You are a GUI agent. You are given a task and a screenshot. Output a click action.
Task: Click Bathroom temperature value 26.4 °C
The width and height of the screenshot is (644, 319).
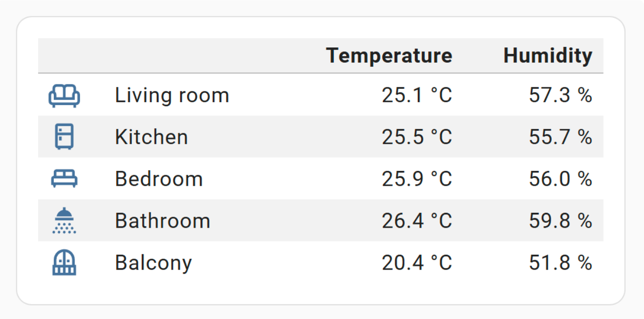pyautogui.click(x=416, y=221)
